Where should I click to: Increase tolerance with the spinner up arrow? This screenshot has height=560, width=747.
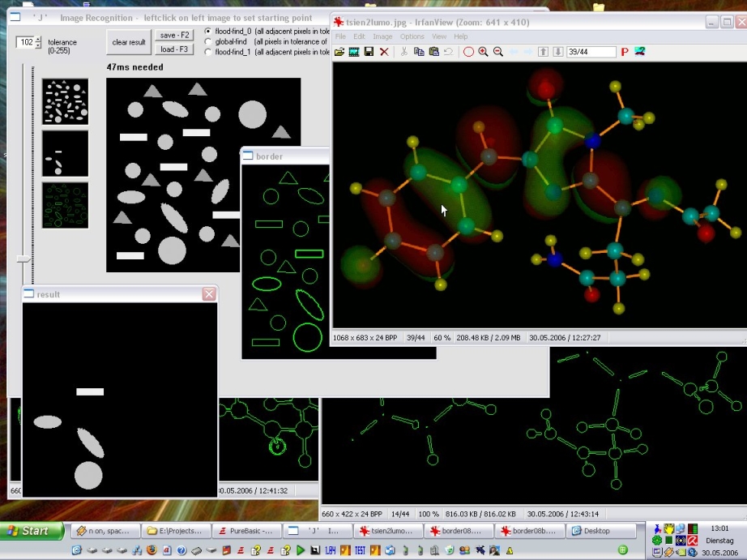click(38, 39)
